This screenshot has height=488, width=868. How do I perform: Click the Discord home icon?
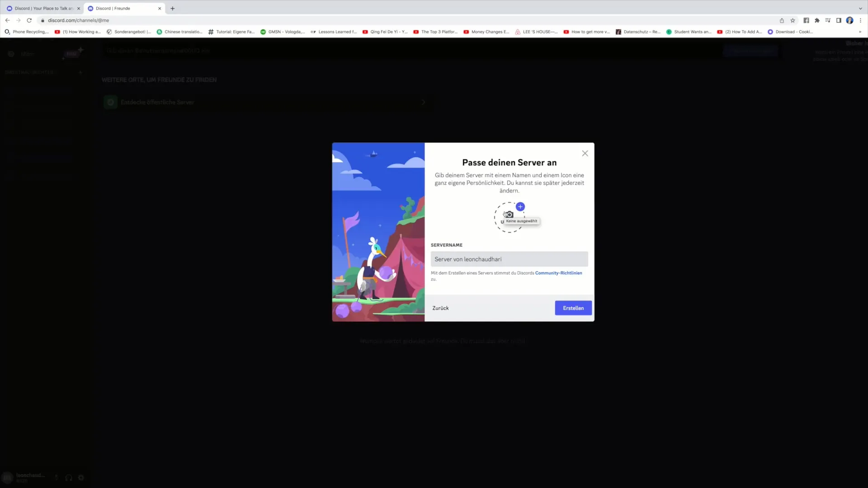pos(11,53)
